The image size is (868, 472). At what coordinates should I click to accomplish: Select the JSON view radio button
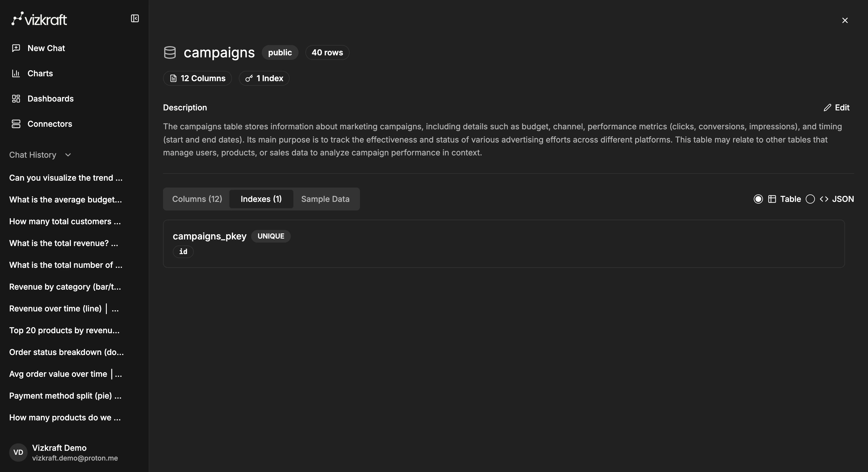click(x=810, y=199)
